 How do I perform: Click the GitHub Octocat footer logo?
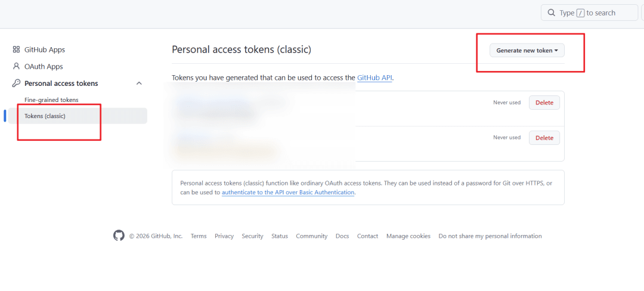(x=119, y=236)
